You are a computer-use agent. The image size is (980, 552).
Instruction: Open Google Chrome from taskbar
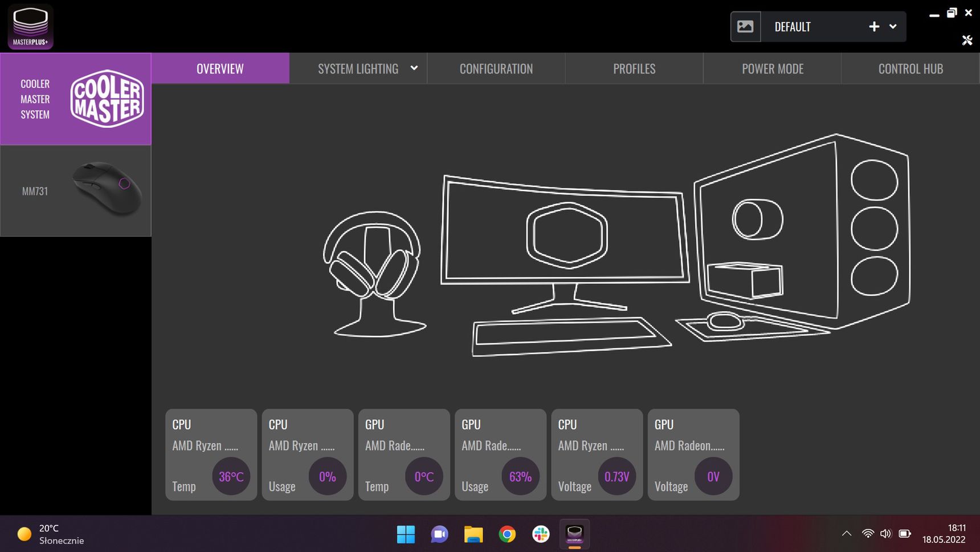click(x=507, y=534)
